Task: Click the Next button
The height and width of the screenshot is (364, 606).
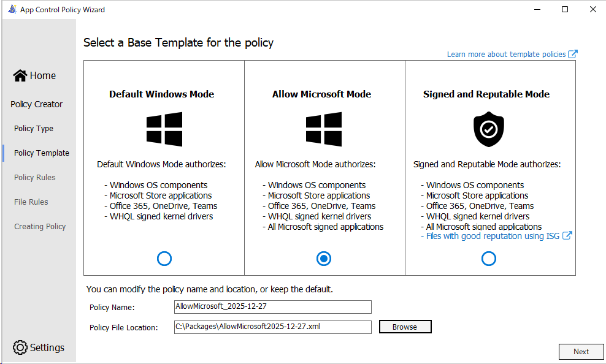Action: tap(581, 352)
